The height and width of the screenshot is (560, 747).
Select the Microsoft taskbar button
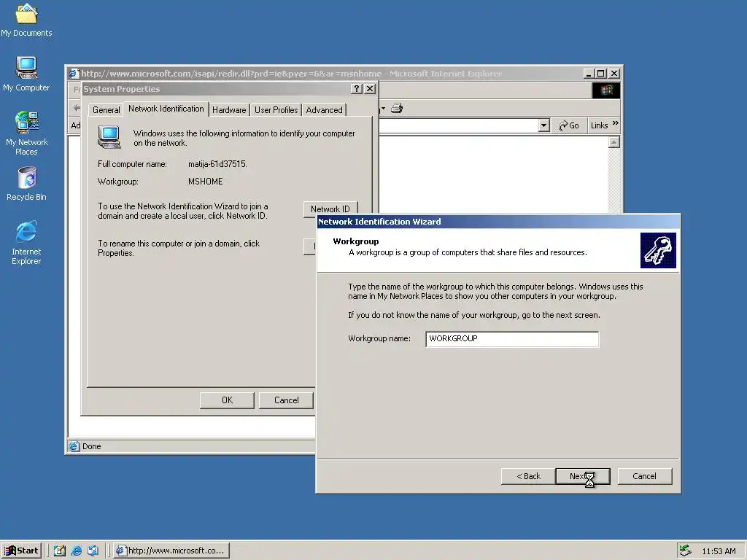(171, 551)
